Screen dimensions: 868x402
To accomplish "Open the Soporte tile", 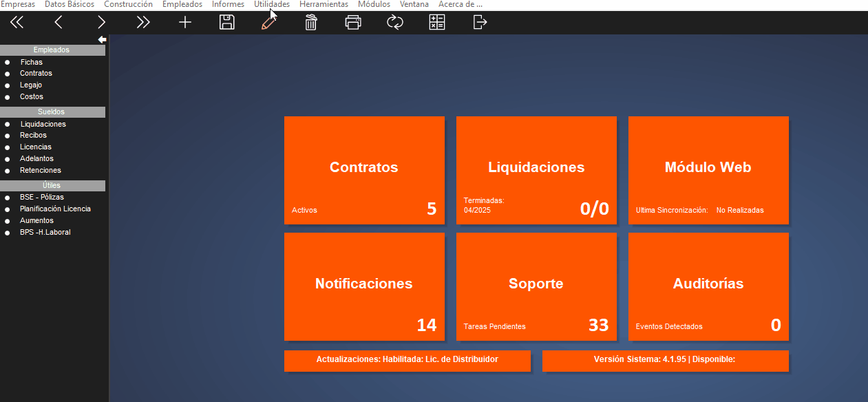I will point(536,286).
